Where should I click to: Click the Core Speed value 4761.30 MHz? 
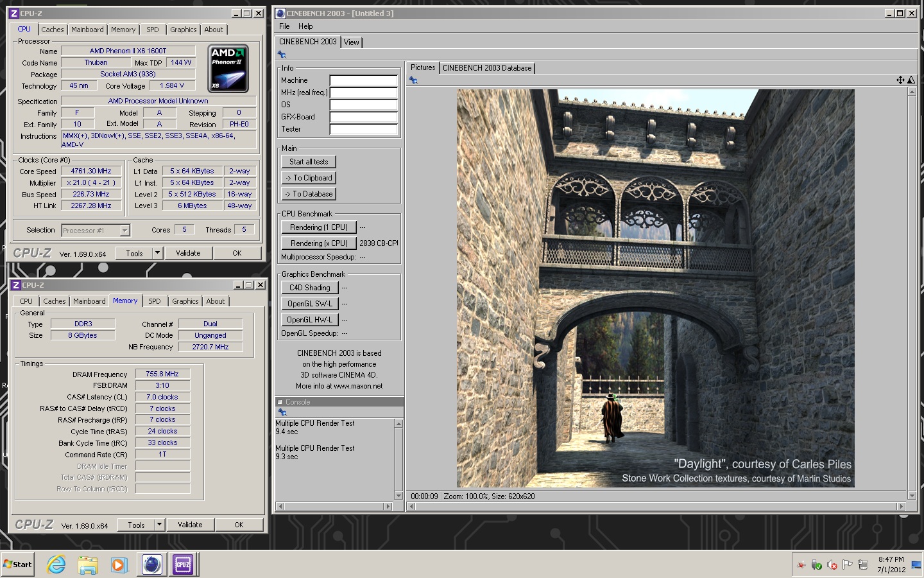click(x=91, y=171)
